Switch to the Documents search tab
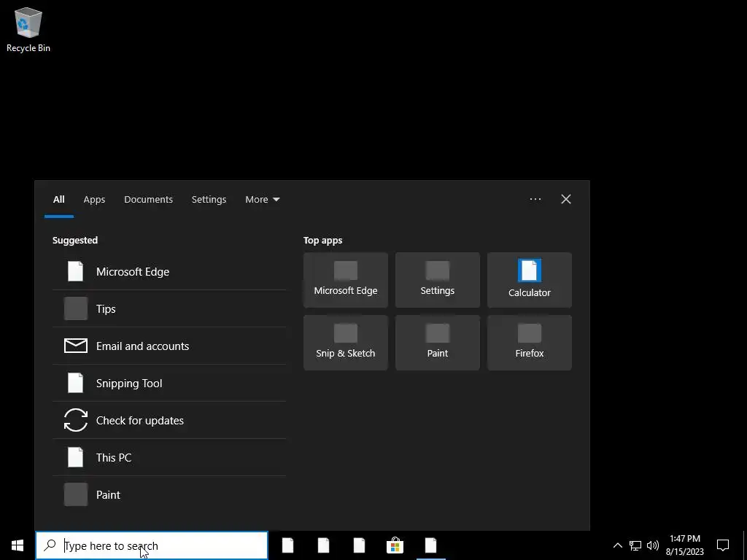This screenshot has height=560, width=747. tap(148, 200)
